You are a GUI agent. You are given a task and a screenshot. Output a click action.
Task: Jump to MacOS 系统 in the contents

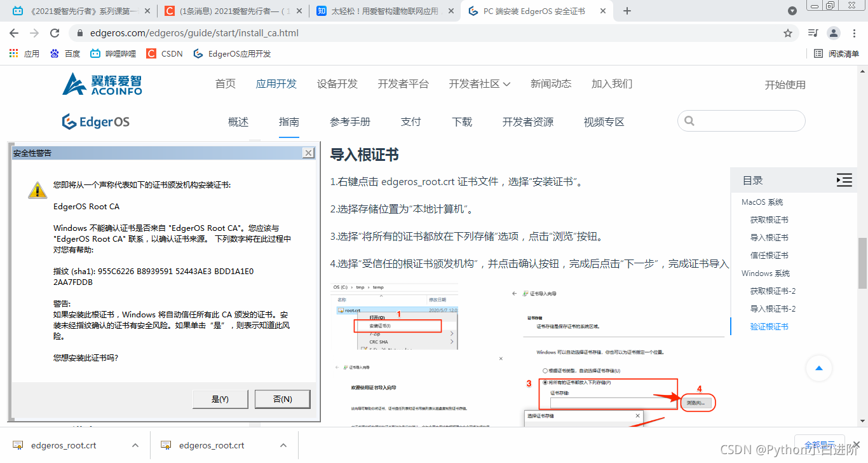coord(762,202)
